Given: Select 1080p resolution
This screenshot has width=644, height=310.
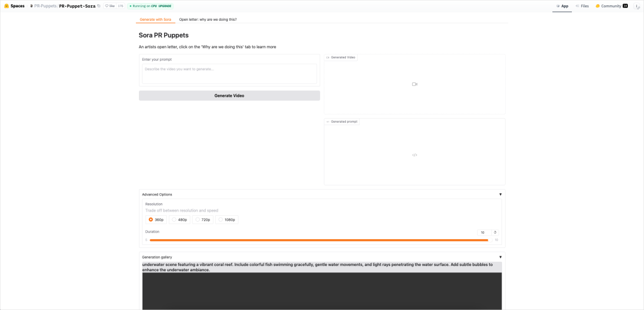Looking at the screenshot, I should tap(227, 219).
